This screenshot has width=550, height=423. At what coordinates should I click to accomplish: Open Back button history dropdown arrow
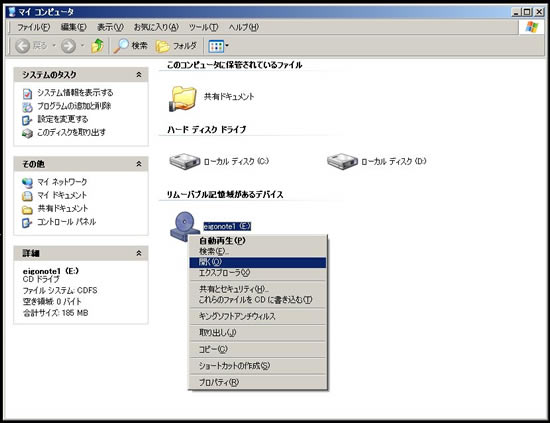tap(54, 46)
